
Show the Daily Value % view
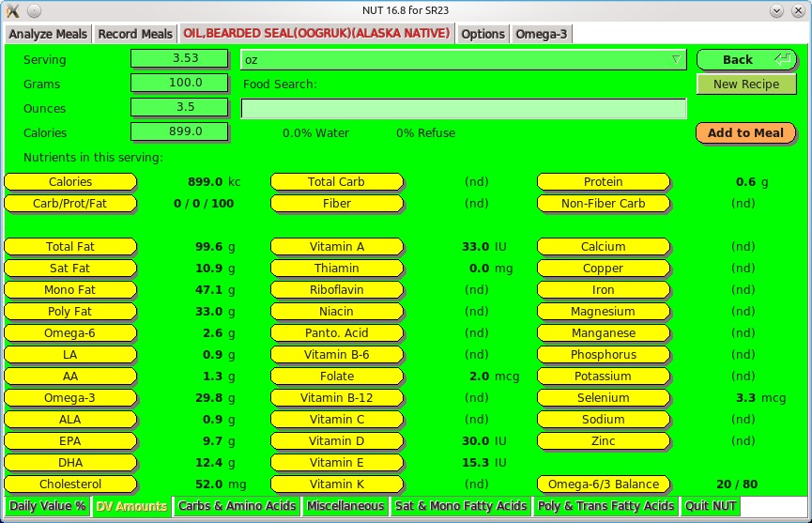(x=48, y=506)
